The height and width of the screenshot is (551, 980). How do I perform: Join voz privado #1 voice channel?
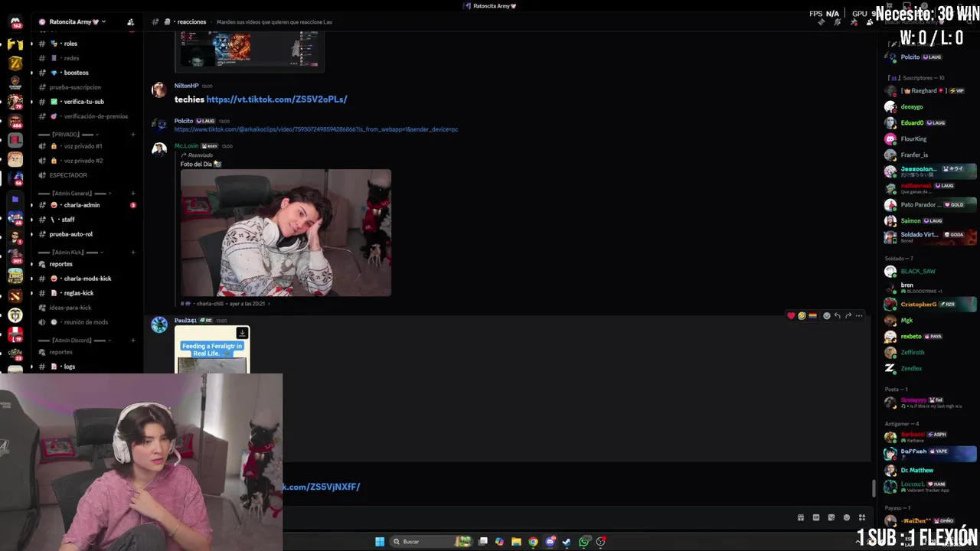coord(84,146)
